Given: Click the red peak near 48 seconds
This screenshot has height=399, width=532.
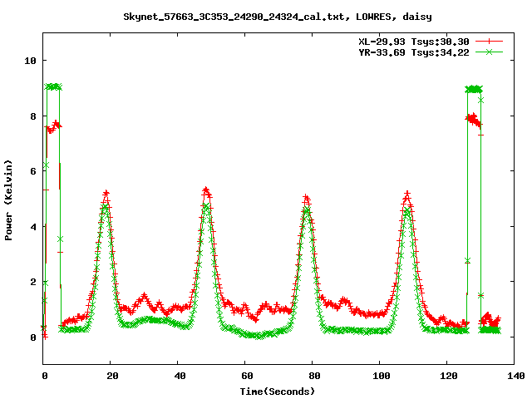Looking at the screenshot, I should [206, 190].
